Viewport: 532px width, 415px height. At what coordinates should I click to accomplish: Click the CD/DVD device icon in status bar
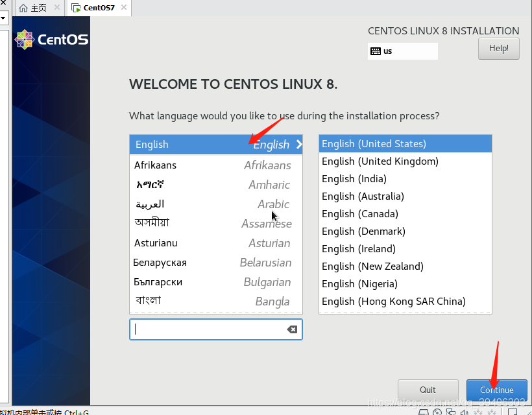click(437, 412)
